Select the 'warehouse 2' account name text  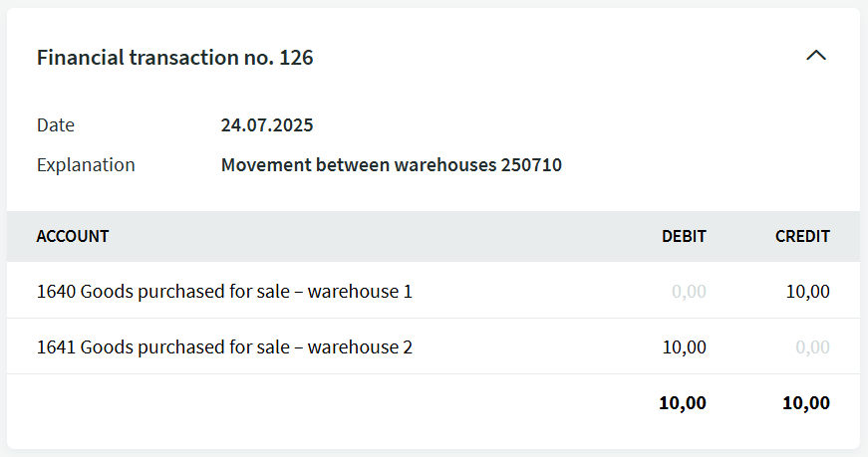(360, 347)
